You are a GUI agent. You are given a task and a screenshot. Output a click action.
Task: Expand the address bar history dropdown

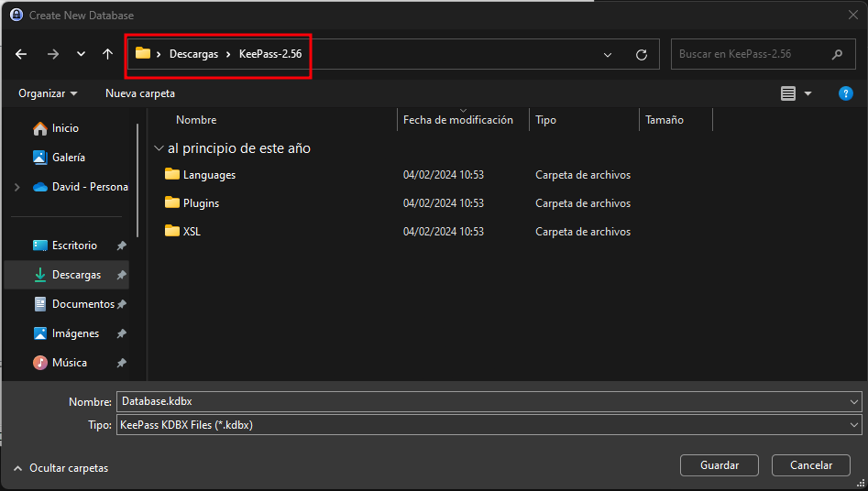(x=608, y=55)
